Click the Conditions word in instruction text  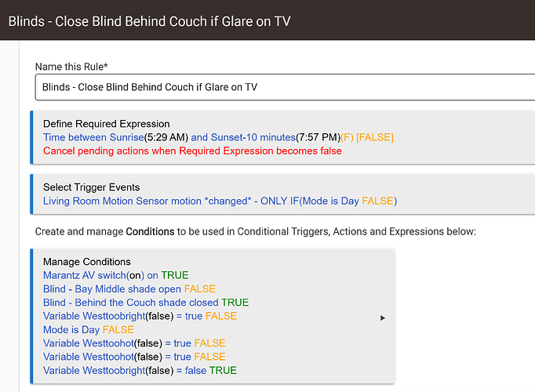click(x=150, y=232)
